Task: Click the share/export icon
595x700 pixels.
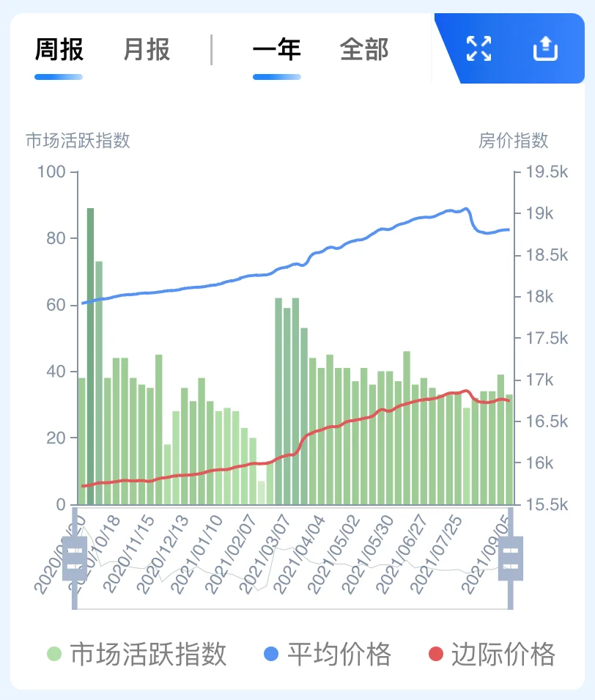Action: click(545, 49)
